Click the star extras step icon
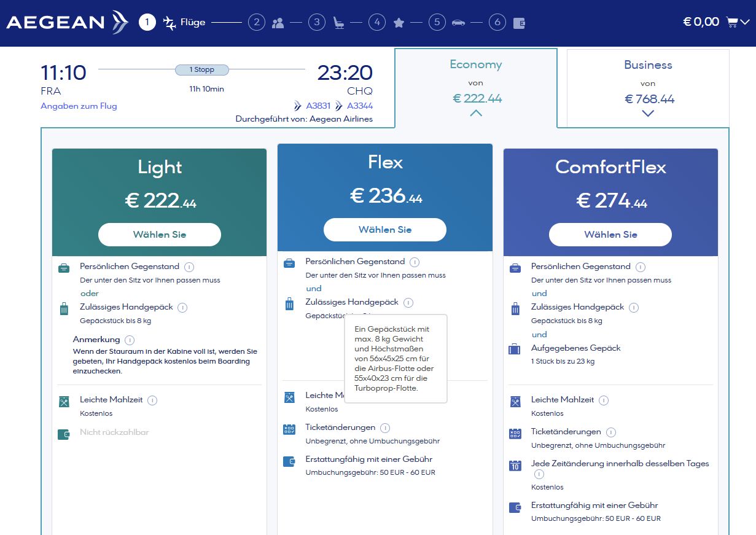 tap(399, 23)
